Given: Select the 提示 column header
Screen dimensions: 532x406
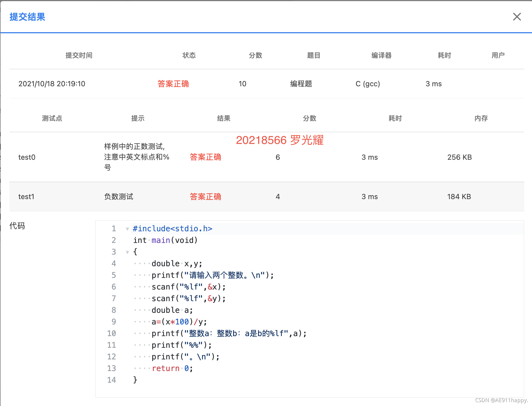Looking at the screenshot, I should coord(138,118).
